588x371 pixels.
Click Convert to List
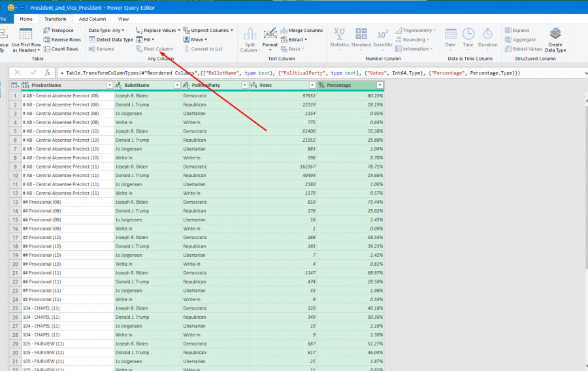coord(203,49)
